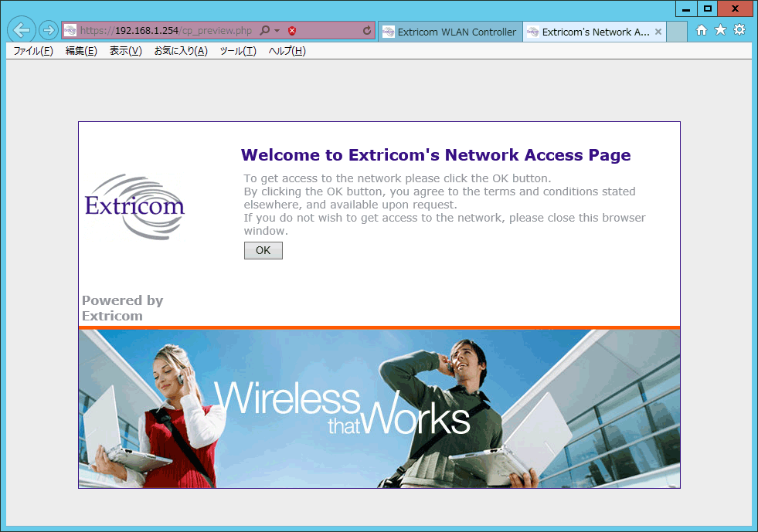Open a new blank tab
758x532 pixels.
677,32
